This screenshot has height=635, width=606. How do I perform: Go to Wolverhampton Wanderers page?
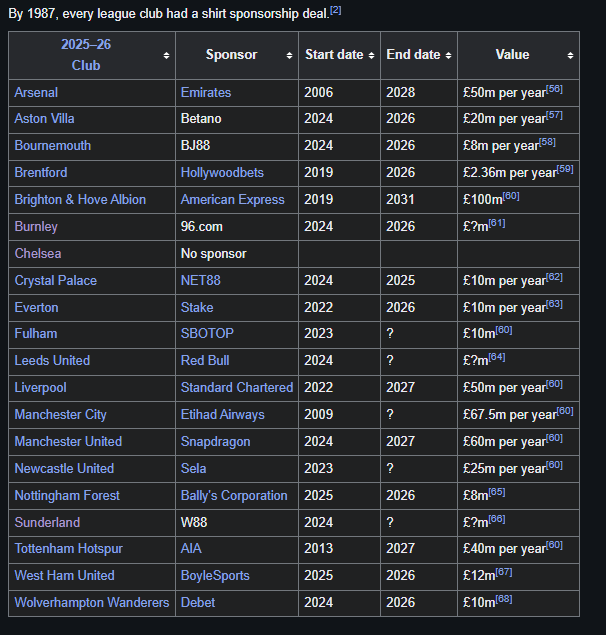(92, 602)
